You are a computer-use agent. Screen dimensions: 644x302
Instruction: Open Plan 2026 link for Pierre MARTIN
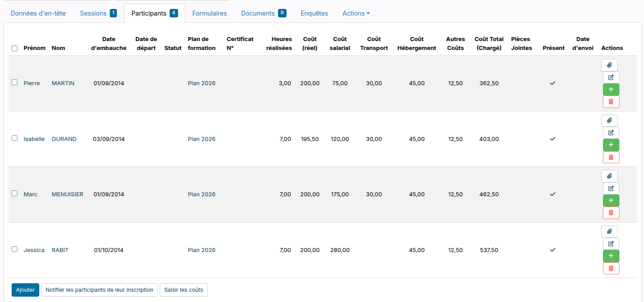(x=202, y=83)
